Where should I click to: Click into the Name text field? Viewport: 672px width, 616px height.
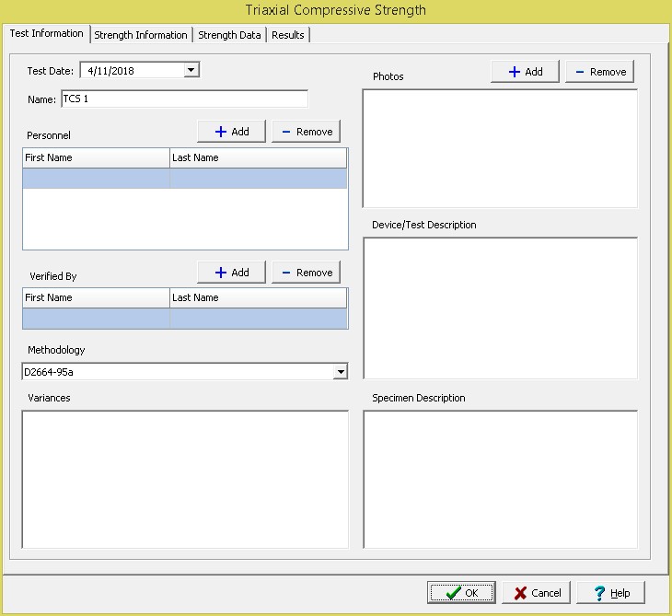[x=184, y=99]
